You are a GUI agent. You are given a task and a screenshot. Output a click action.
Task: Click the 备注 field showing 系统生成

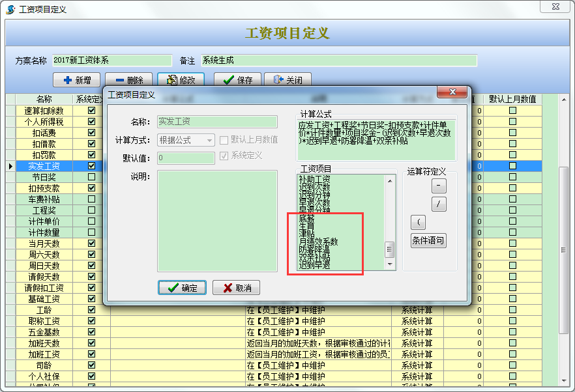point(339,61)
